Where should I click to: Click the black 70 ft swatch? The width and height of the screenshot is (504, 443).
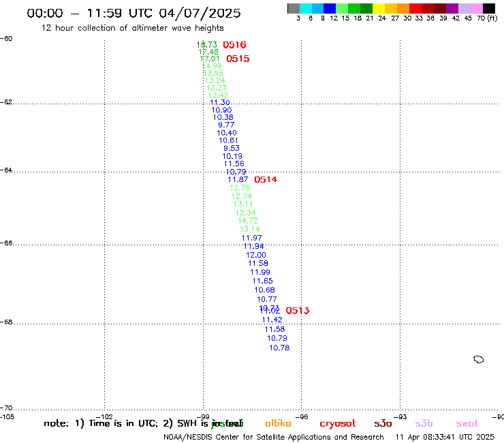point(488,8)
